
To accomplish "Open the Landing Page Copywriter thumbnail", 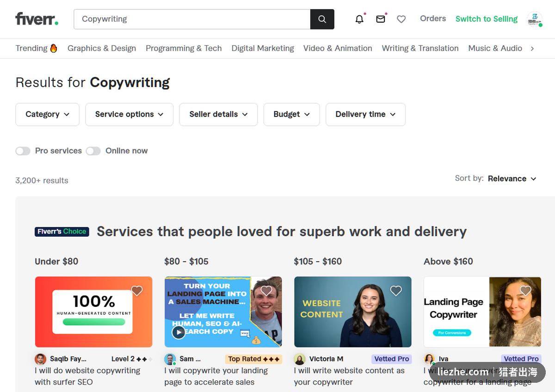I will coord(482,312).
